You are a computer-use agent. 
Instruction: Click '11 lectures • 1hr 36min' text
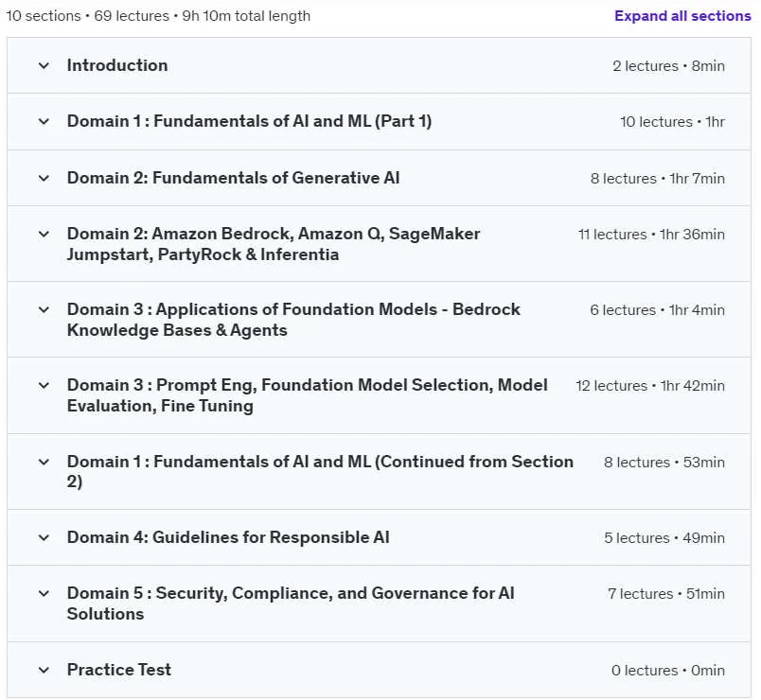(651, 235)
